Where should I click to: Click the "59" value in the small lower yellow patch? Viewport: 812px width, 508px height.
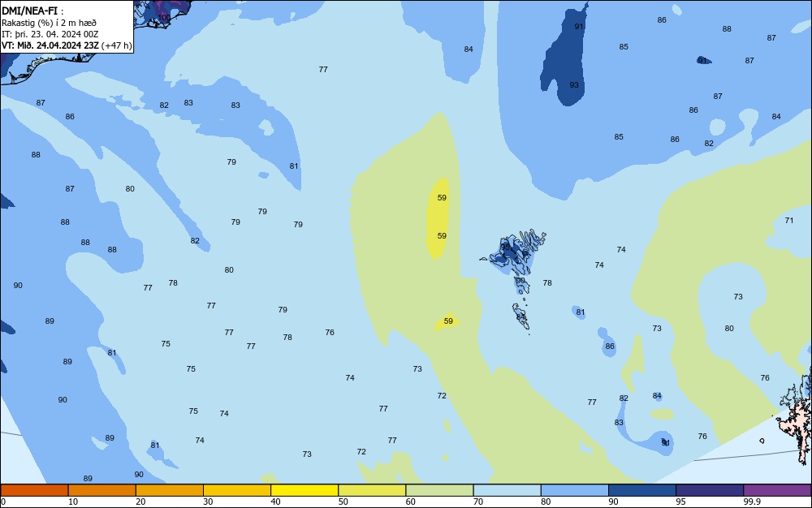tap(448, 321)
